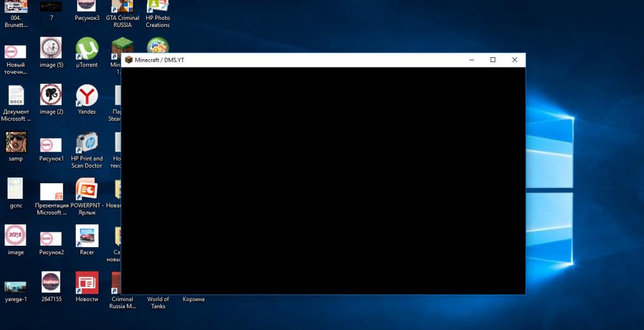Click the HP Photo Creations icon
The height and width of the screenshot is (330, 644).
tap(157, 6)
